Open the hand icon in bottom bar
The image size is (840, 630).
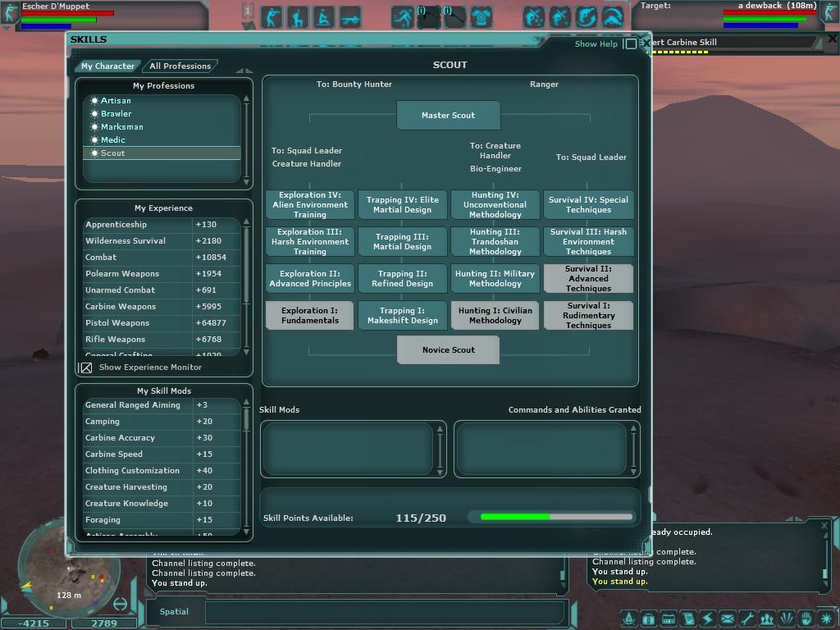pyautogui.click(x=806, y=619)
